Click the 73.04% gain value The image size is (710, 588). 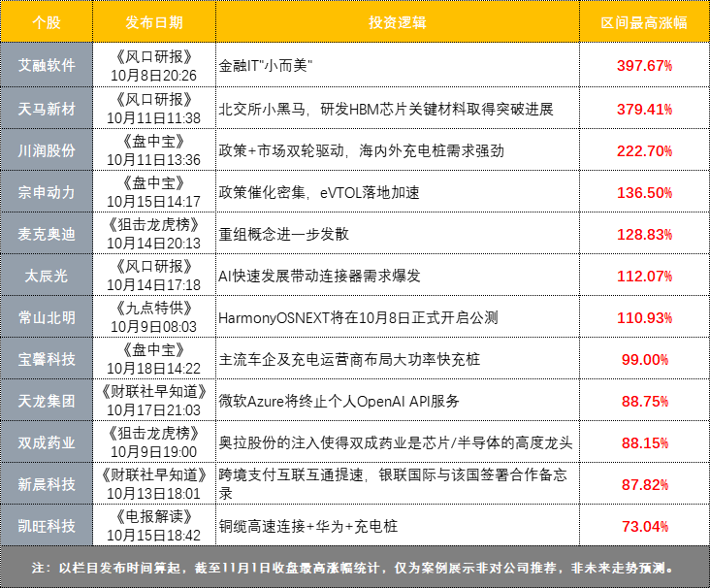pos(645,526)
